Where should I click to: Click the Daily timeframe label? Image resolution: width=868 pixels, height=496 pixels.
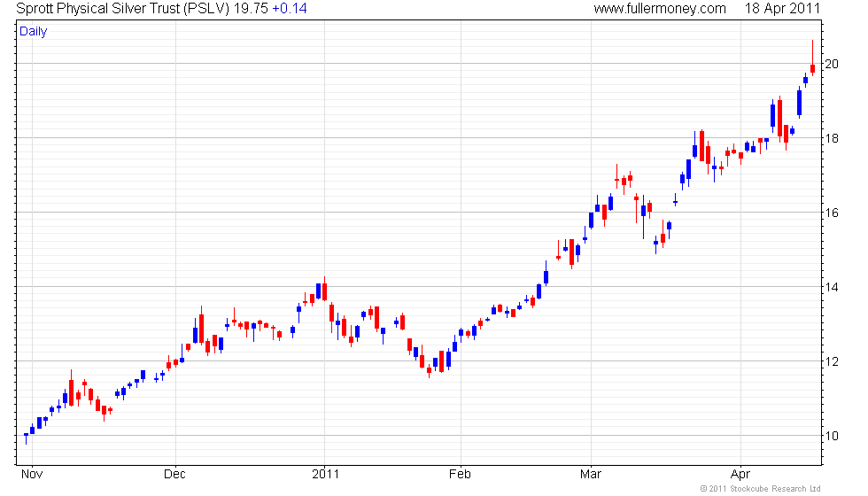click(x=34, y=32)
